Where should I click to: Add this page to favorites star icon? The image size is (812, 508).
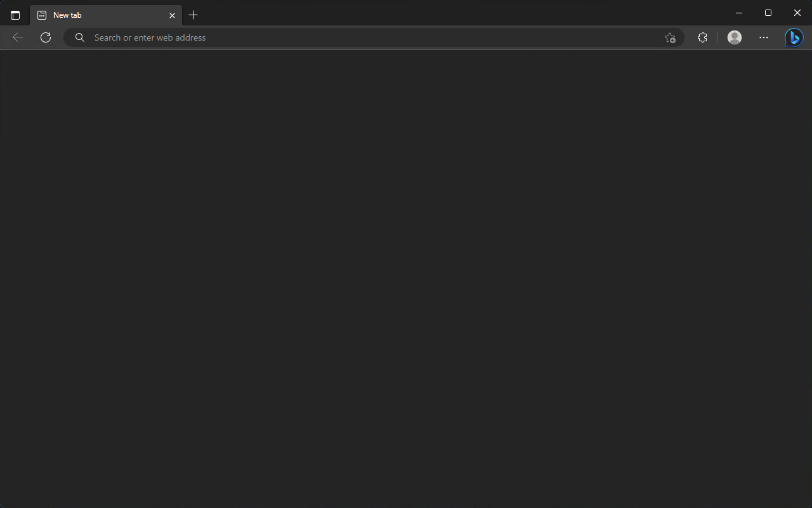coord(670,37)
